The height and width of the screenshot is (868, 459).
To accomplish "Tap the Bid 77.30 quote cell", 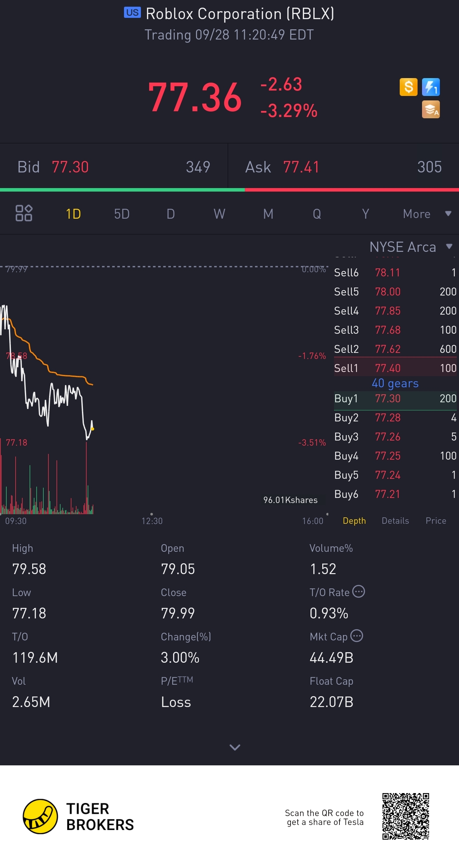I will pyautogui.click(x=114, y=167).
